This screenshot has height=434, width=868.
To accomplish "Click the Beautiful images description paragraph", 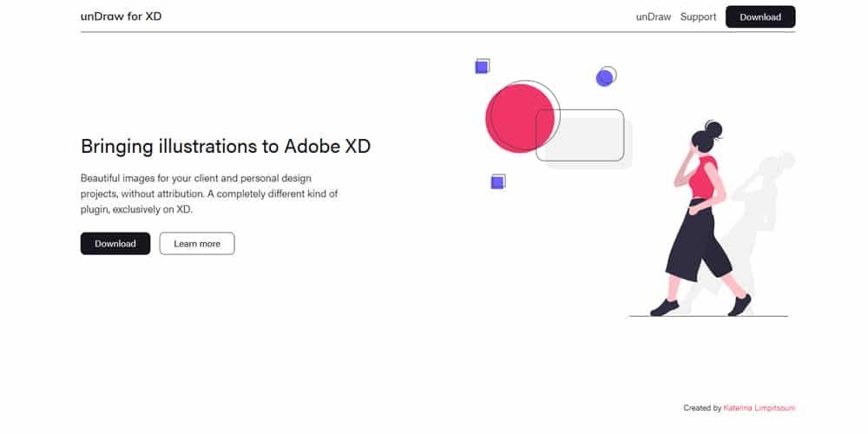I will (209, 194).
